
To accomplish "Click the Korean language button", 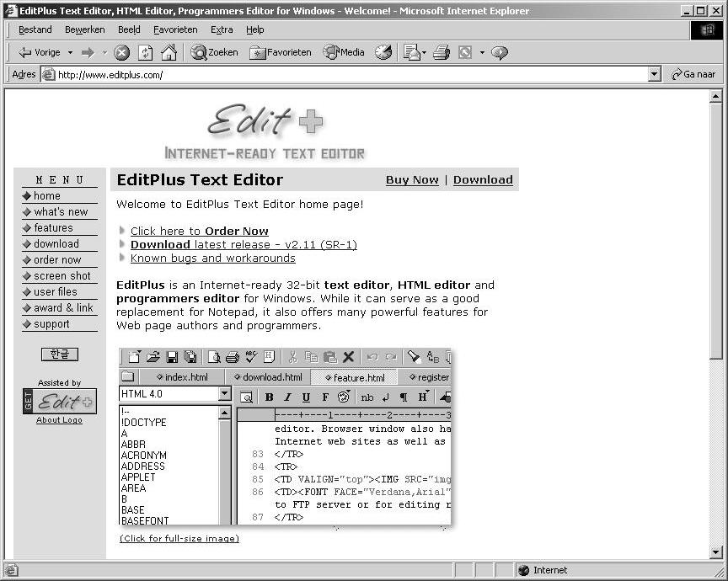I will [60, 354].
